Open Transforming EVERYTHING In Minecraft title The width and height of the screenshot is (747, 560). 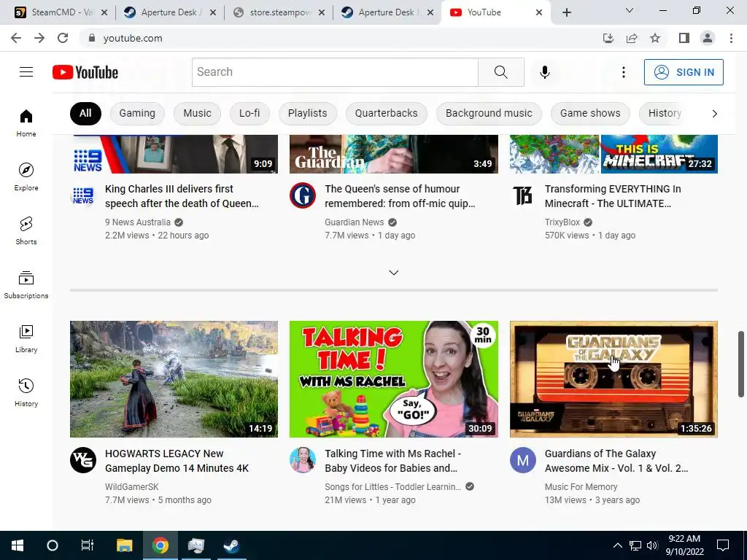coord(613,196)
